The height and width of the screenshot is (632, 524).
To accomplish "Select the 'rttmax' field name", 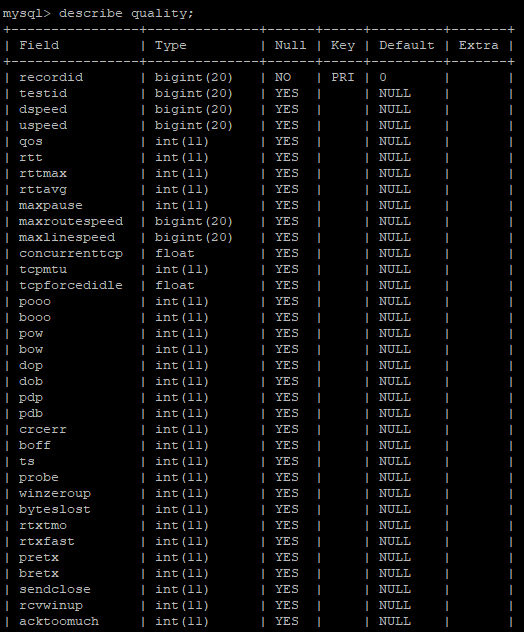I will click(43, 173).
